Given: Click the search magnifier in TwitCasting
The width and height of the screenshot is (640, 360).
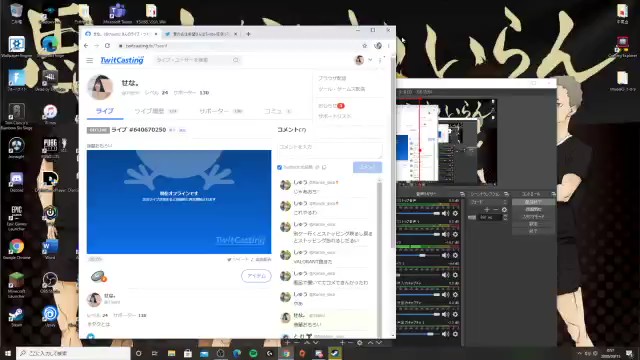Looking at the screenshot, I should [236, 60].
